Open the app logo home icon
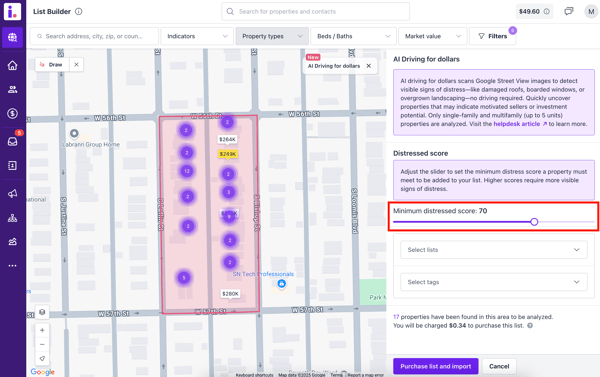Screen dimensions: 600x377 click(12, 11)
